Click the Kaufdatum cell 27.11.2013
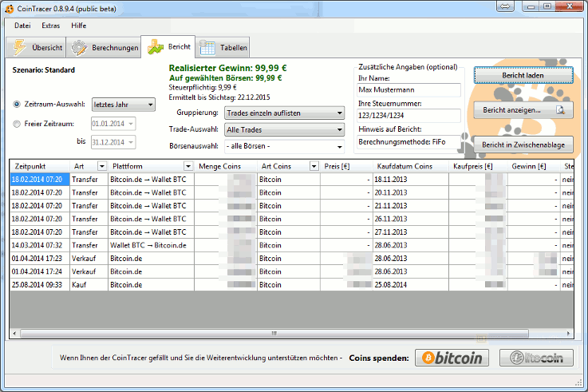This screenshot has width=588, height=392. point(411,232)
